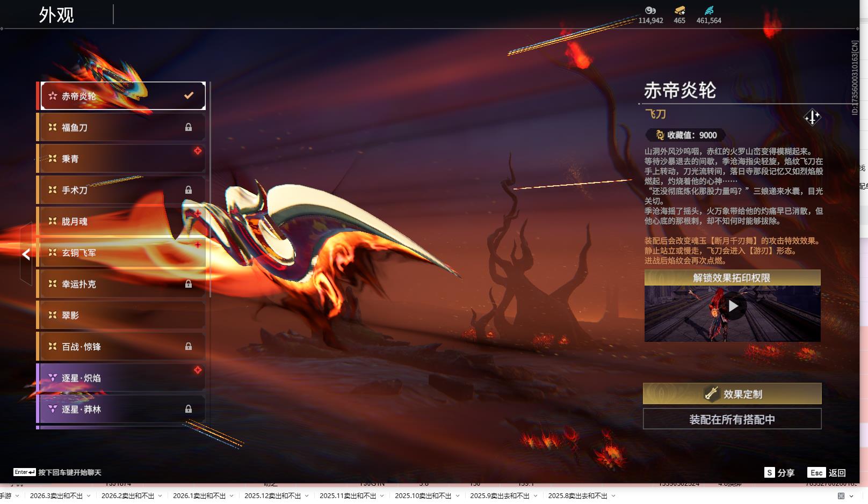
Task: Open the 2025.12卖出和不出 sheet tab
Action: tap(273, 496)
